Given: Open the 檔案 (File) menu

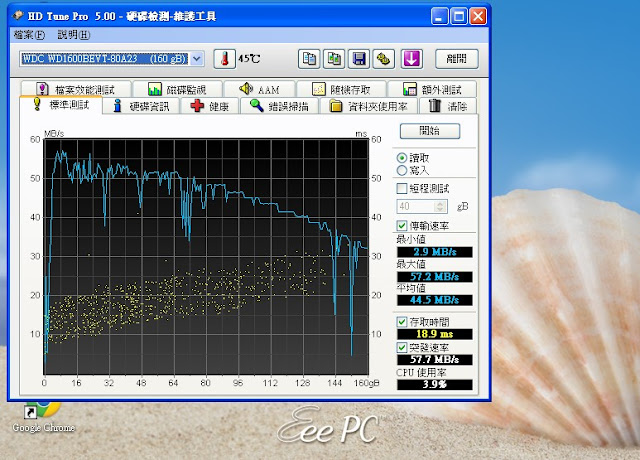Looking at the screenshot, I should pyautogui.click(x=30, y=35).
